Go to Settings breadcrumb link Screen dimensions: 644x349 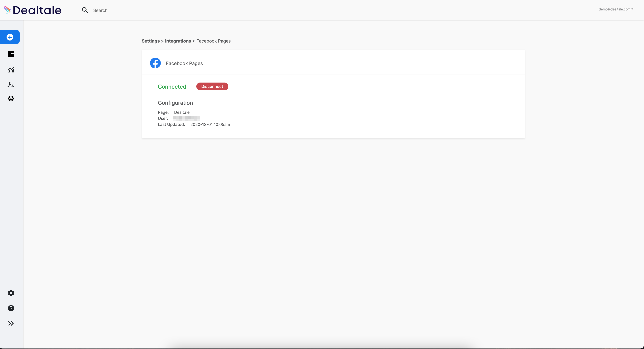[x=151, y=41]
